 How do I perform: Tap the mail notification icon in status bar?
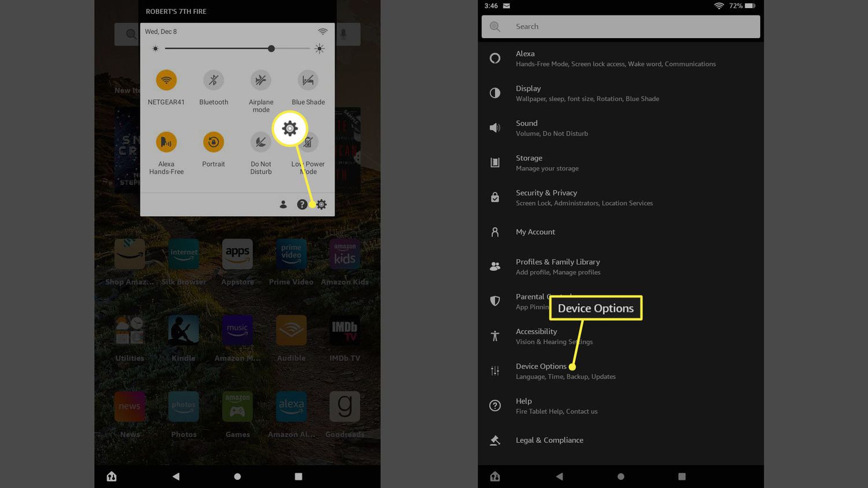point(506,6)
